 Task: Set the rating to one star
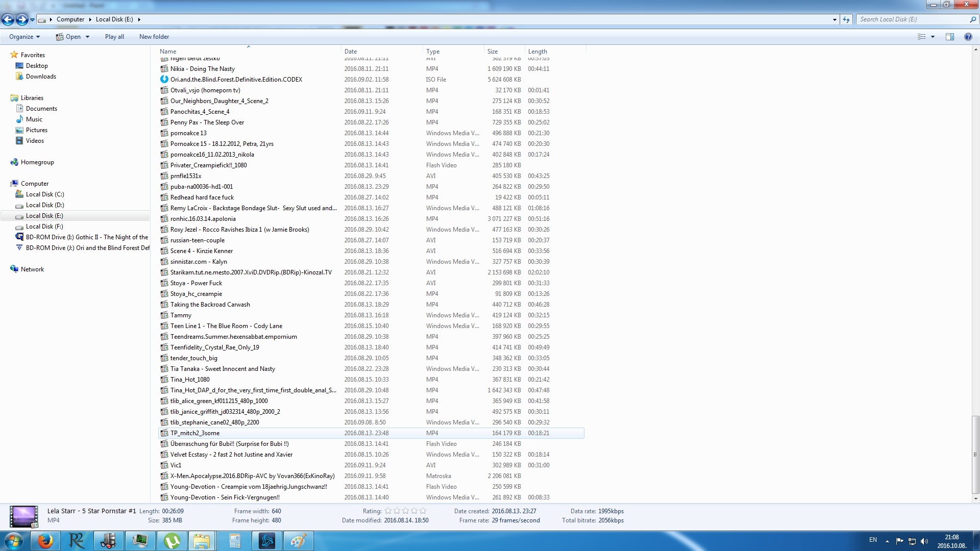point(388,511)
